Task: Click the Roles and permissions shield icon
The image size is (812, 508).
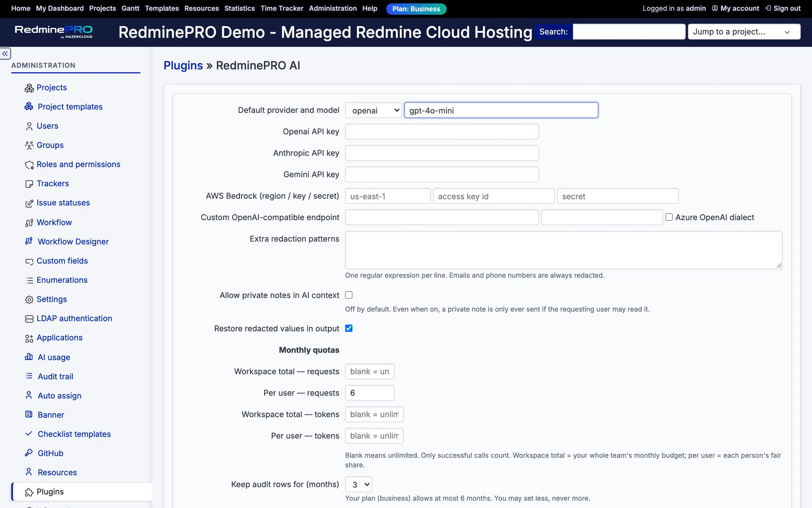Action: click(x=29, y=165)
